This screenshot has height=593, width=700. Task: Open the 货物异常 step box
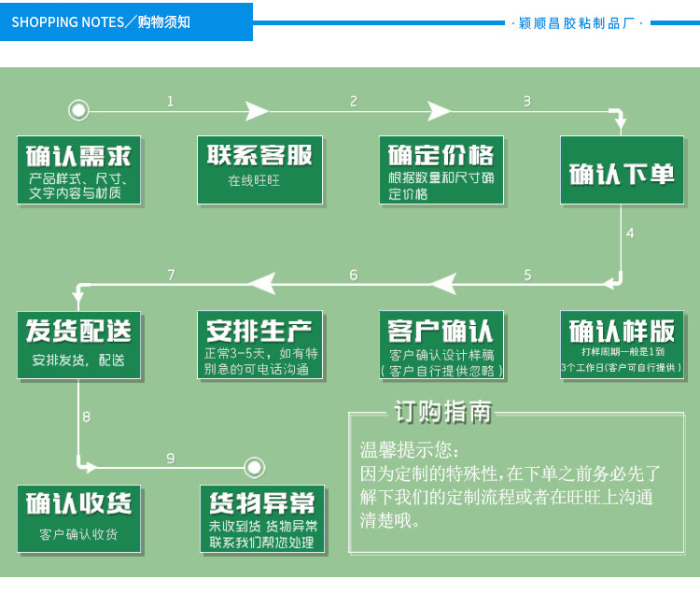262,518
